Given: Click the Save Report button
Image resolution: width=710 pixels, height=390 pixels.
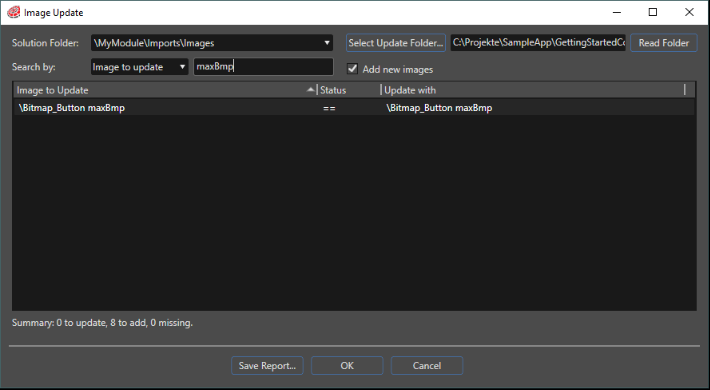Looking at the screenshot, I should pyautogui.click(x=267, y=366).
